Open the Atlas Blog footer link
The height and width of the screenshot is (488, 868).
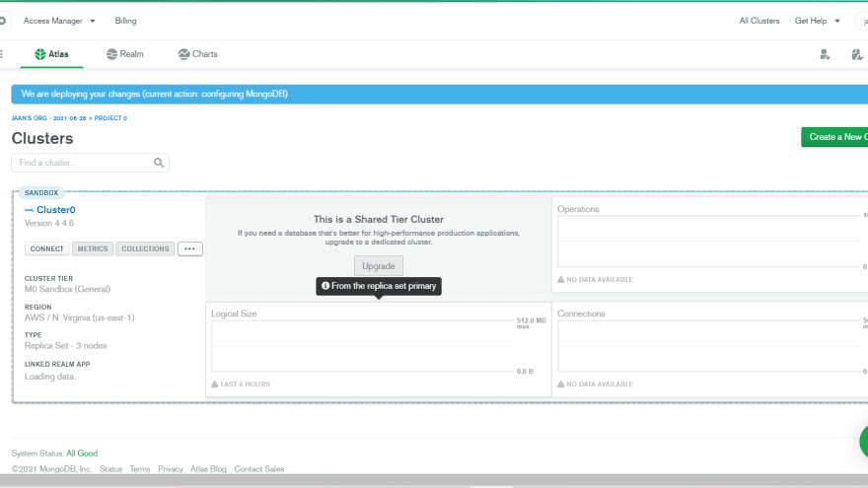tap(209, 469)
